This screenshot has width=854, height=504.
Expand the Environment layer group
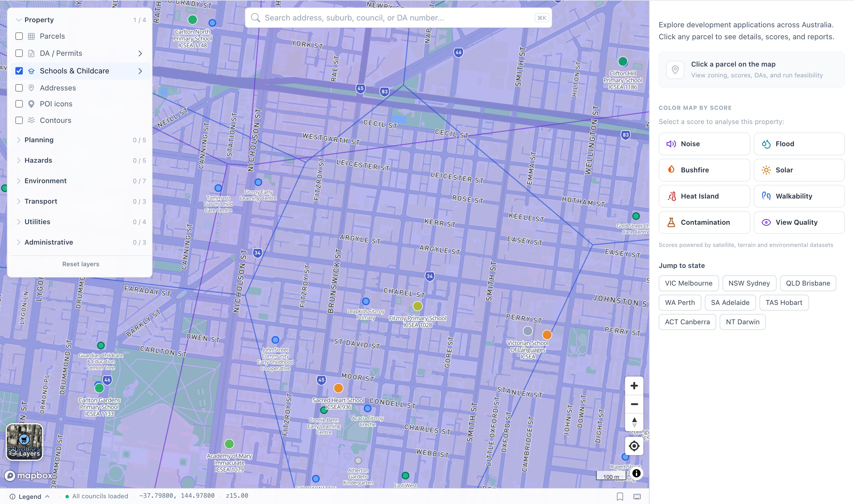coord(81,181)
